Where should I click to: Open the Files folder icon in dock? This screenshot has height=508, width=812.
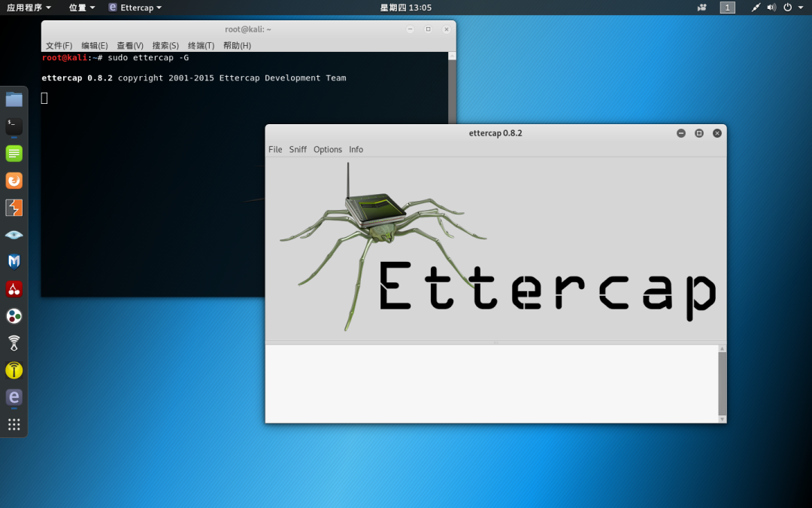pyautogui.click(x=14, y=99)
